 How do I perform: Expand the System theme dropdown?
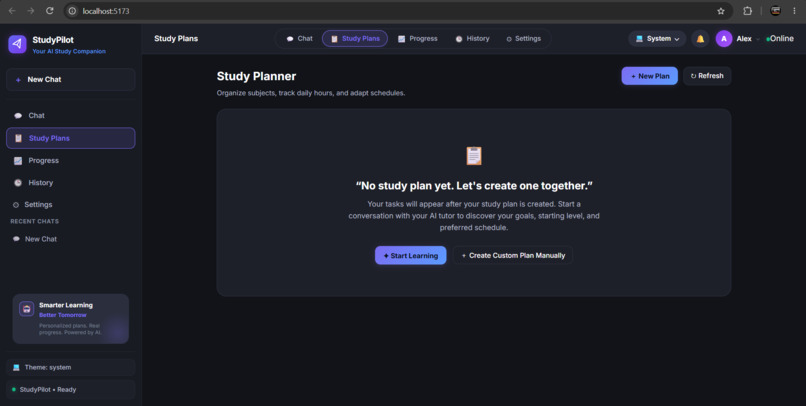[x=657, y=39]
